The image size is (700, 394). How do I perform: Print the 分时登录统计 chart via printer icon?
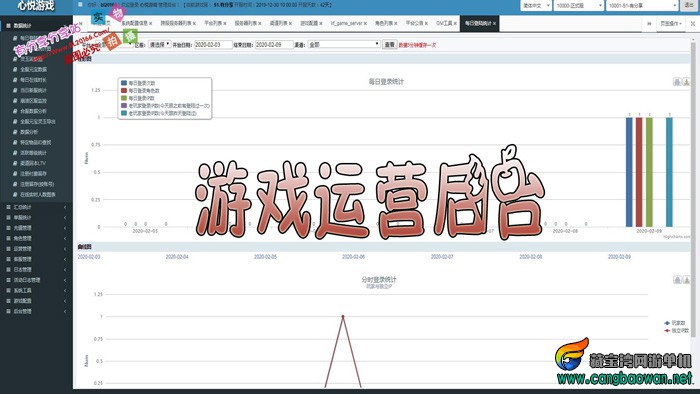pos(677,280)
